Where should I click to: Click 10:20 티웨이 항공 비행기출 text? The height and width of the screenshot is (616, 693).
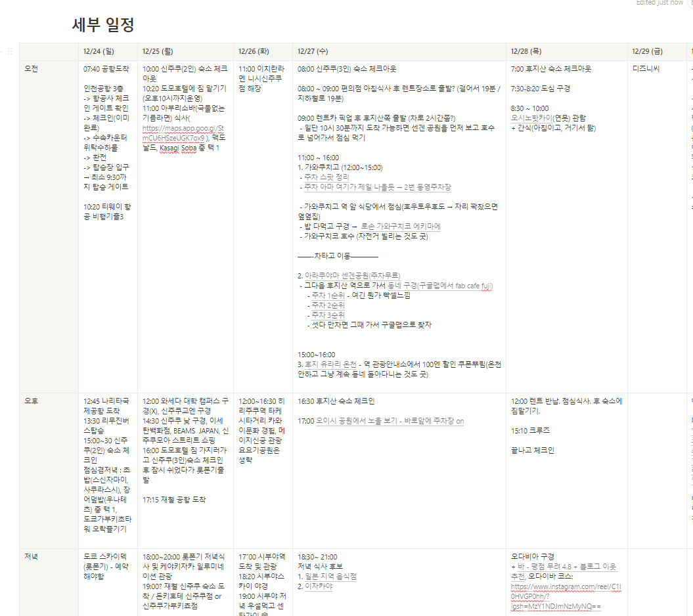click(107, 211)
